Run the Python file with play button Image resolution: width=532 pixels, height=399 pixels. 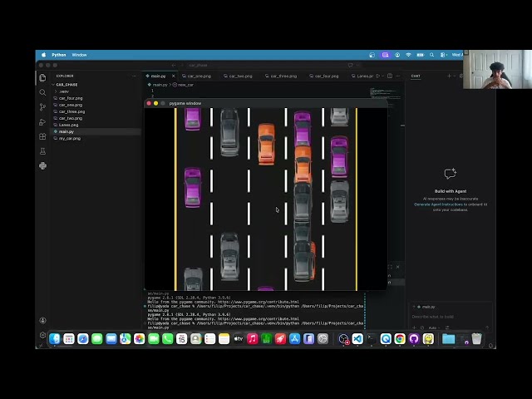click(378, 76)
